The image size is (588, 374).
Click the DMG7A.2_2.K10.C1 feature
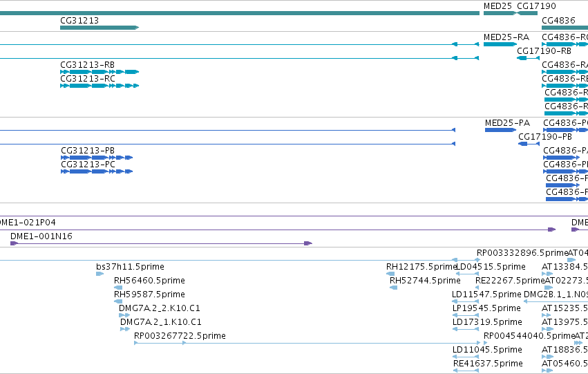coord(160,308)
